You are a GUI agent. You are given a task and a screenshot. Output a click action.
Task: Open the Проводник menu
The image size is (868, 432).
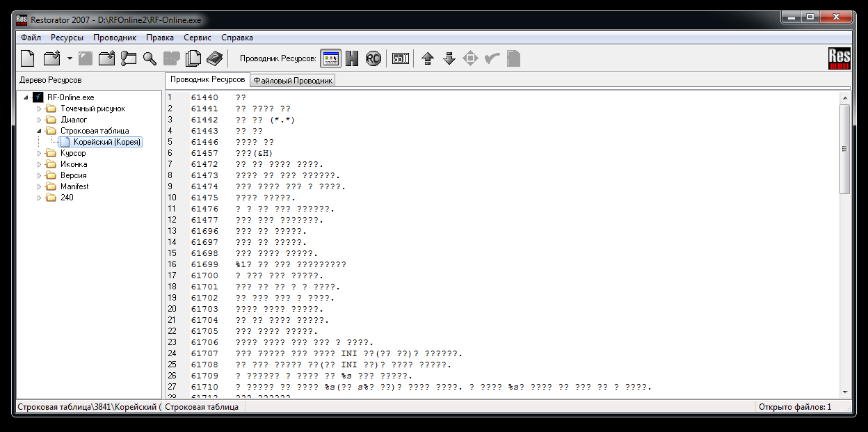115,38
